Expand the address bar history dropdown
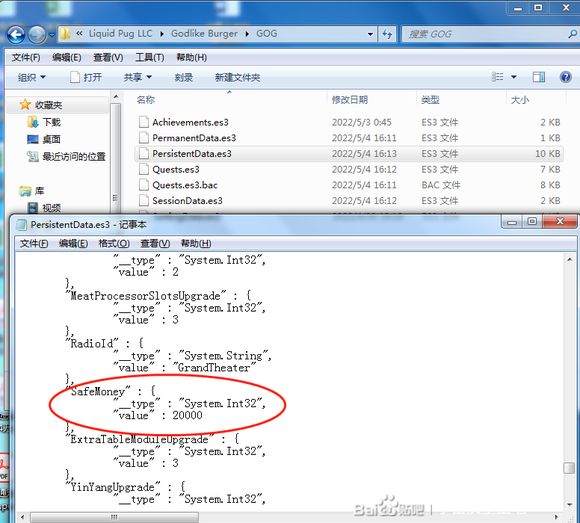 (x=370, y=34)
